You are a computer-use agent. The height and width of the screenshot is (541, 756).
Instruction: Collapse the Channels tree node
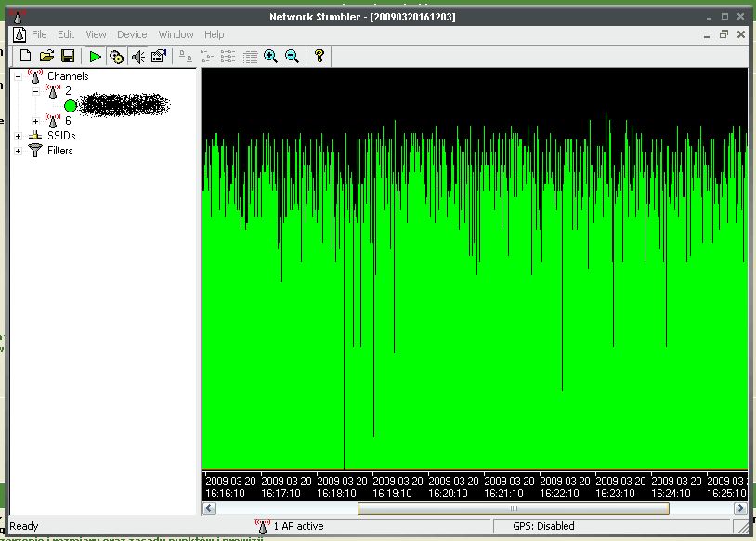click(x=18, y=76)
